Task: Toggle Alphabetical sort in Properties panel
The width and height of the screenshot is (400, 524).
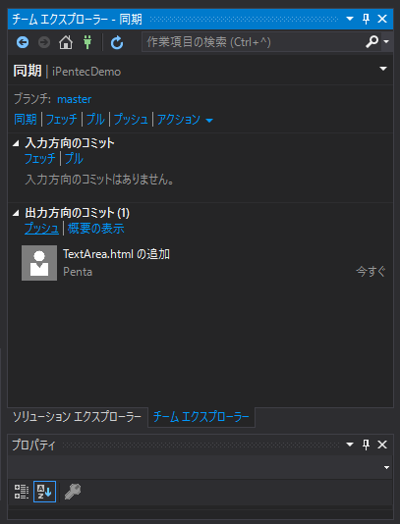Action: 44,492
